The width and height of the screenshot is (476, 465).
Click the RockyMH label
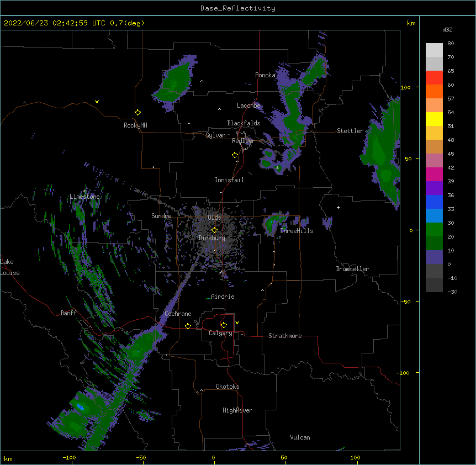pyautogui.click(x=135, y=125)
